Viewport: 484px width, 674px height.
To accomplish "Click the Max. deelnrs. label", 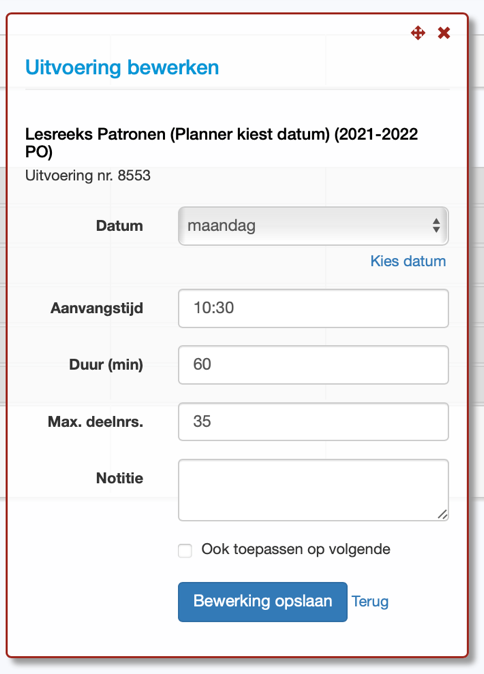I will point(95,422).
